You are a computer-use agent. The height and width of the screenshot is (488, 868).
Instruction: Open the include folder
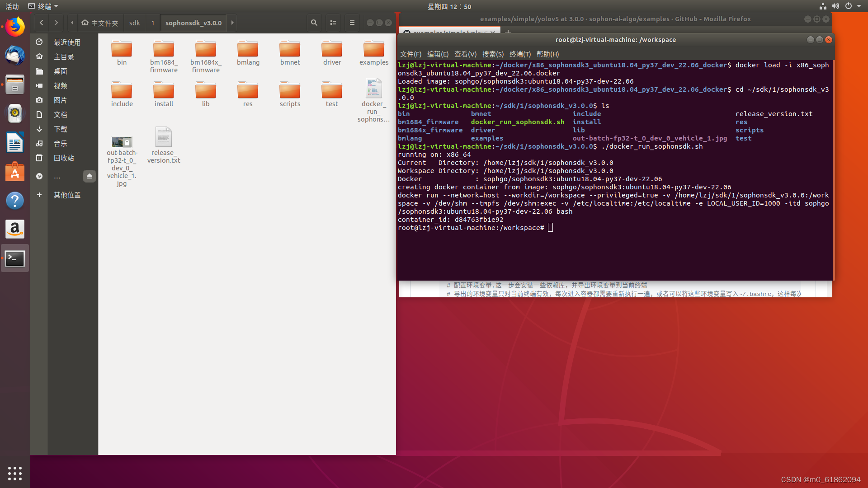122,94
